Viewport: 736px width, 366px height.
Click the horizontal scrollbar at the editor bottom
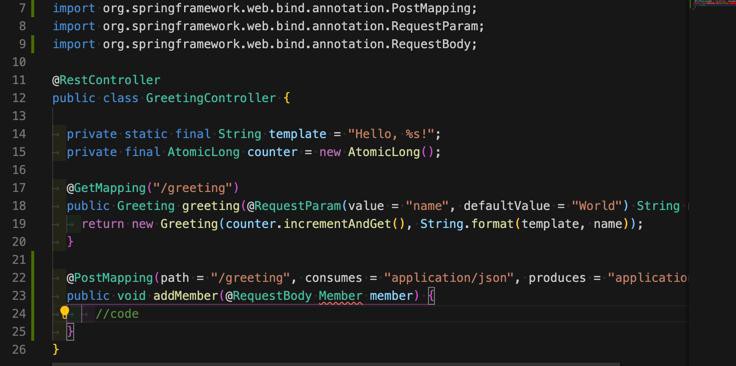[336, 364]
